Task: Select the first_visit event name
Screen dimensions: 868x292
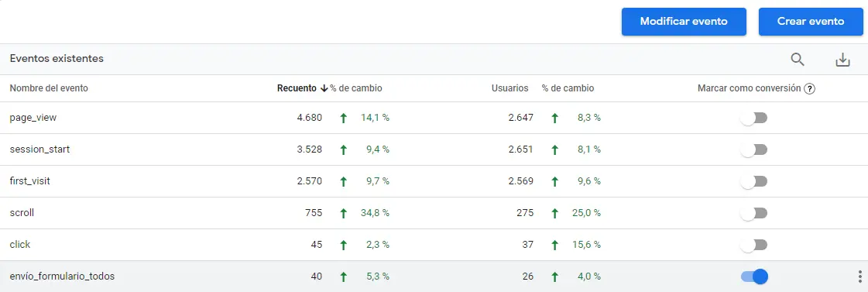Action: tap(30, 180)
